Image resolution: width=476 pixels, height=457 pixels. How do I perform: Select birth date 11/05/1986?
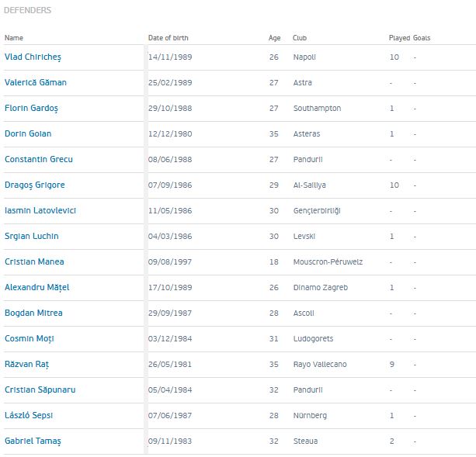[x=170, y=210]
